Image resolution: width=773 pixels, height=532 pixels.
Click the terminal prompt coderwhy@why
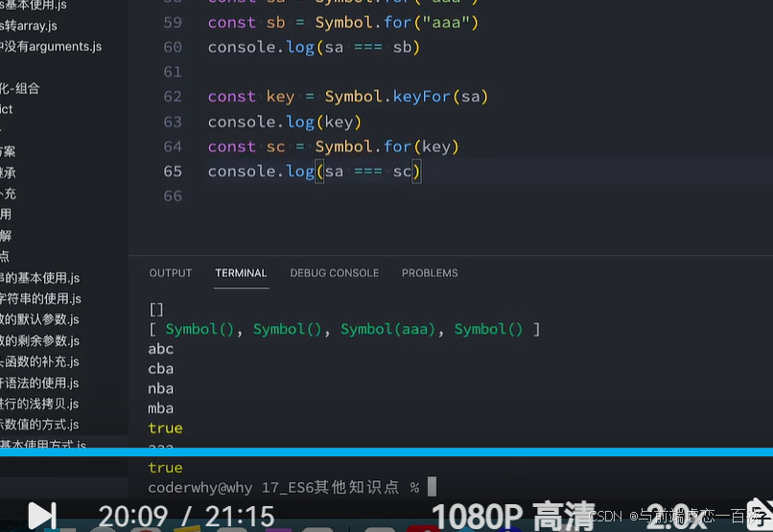(200, 488)
